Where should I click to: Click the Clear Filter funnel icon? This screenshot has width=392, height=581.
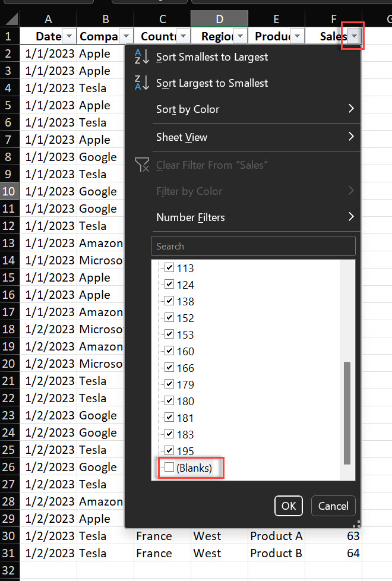point(142,165)
